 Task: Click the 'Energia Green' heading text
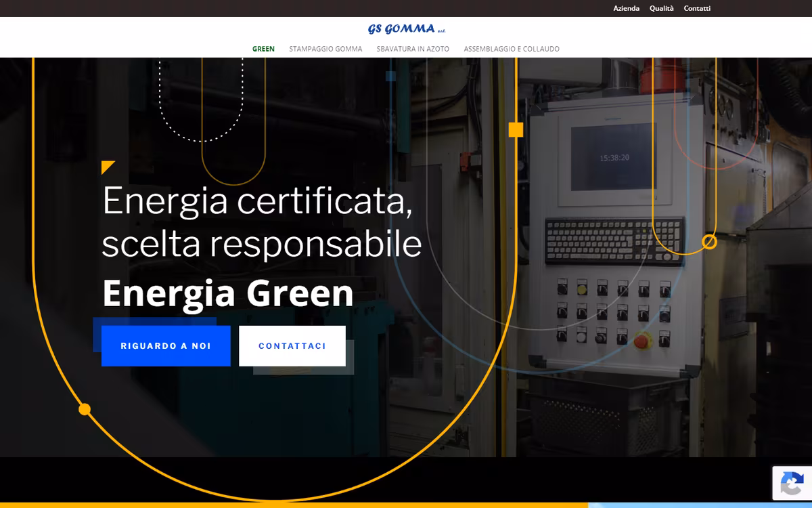pos(228,293)
